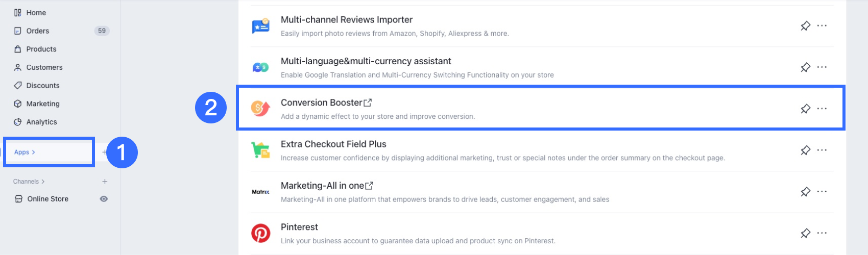The height and width of the screenshot is (255, 868).
Task: Open more options for Multi-language&multi-currency assistant
Action: pyautogui.click(x=822, y=67)
